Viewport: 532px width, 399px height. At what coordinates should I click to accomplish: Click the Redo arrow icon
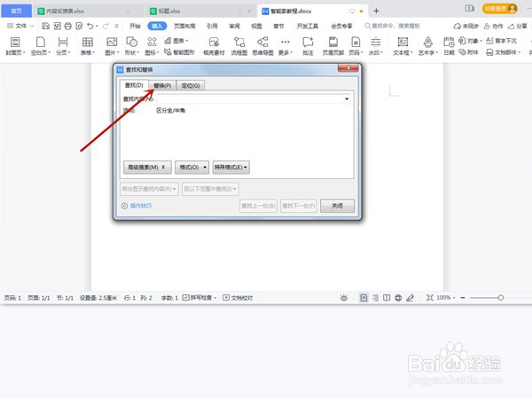tap(106, 26)
